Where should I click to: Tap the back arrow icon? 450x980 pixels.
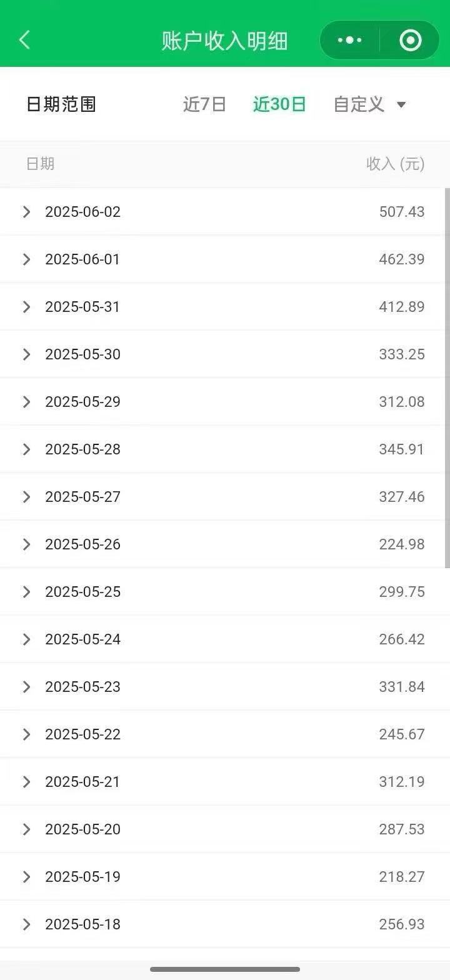point(24,41)
